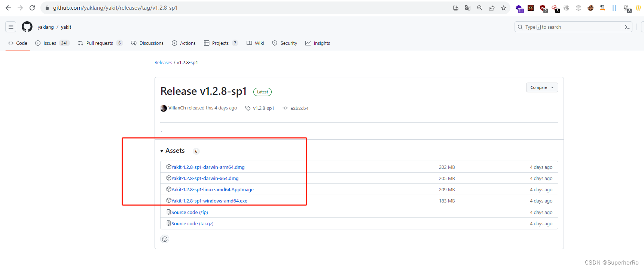Click the browser address bar URL
Viewport: 644px width, 269px height.
(x=115, y=8)
